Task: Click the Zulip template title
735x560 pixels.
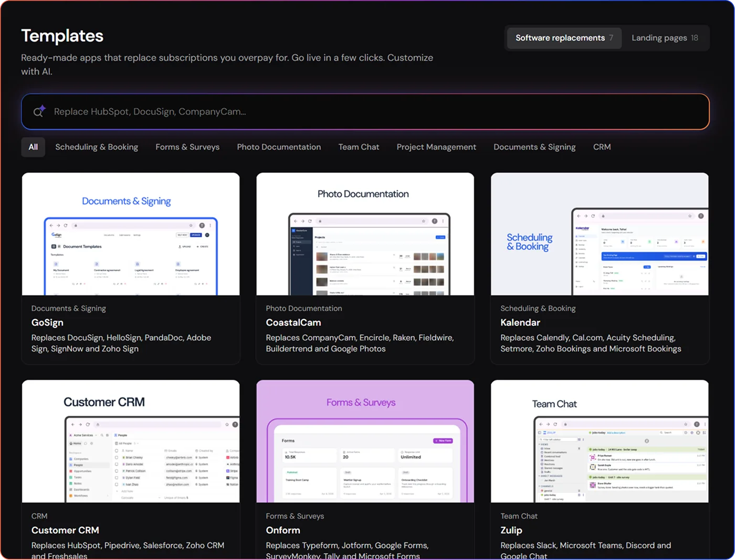Action: click(x=511, y=530)
